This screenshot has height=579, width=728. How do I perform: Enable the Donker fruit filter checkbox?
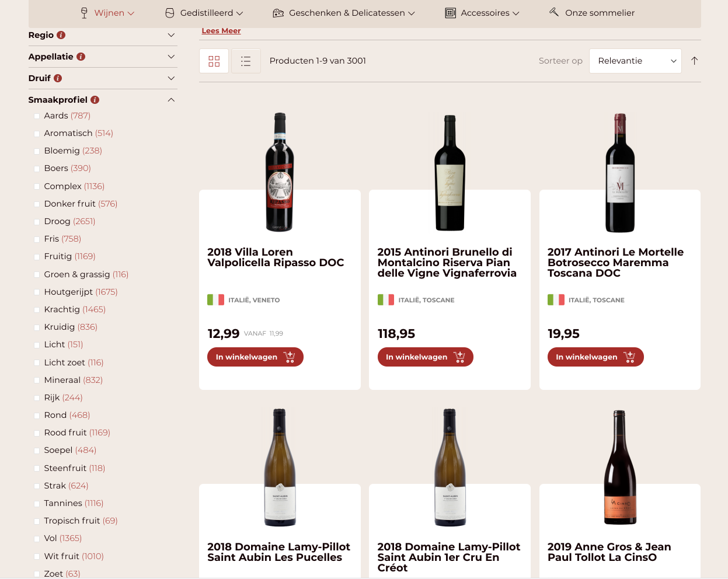(x=37, y=204)
